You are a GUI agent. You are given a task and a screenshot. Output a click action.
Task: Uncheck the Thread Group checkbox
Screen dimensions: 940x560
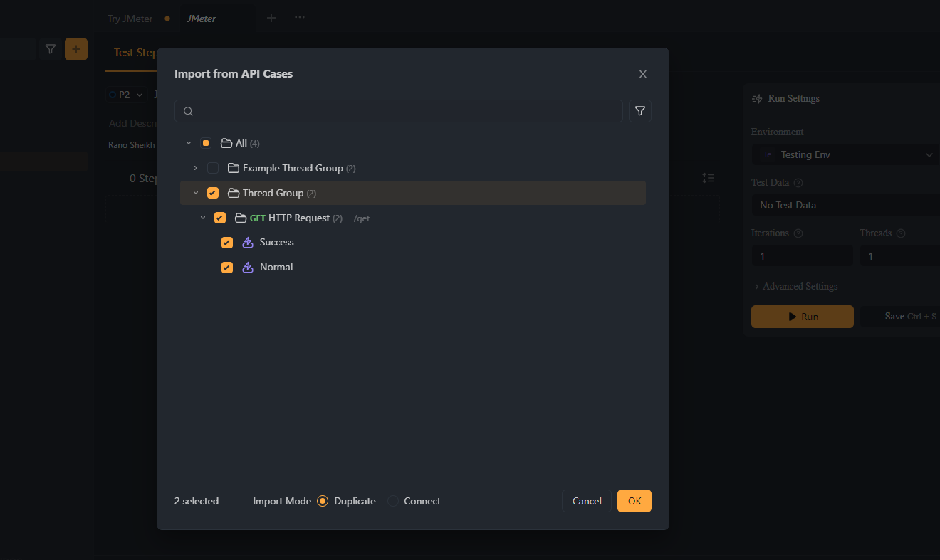click(213, 193)
